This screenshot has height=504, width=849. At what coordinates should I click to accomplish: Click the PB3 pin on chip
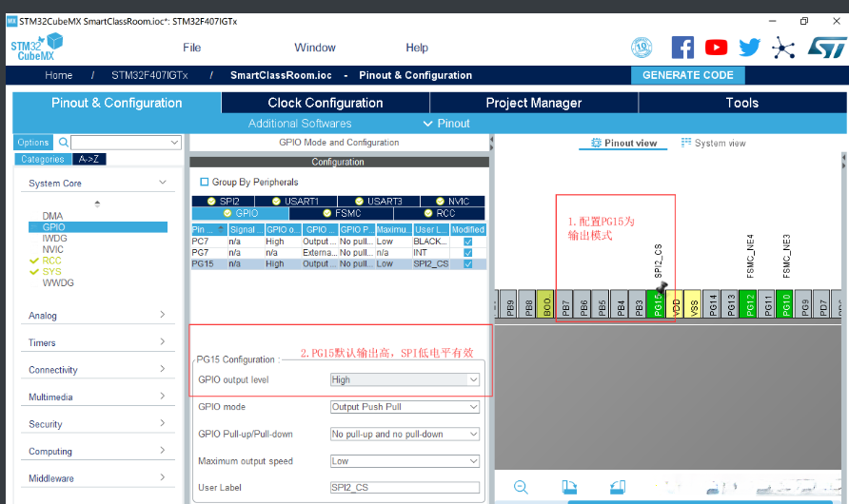639,304
